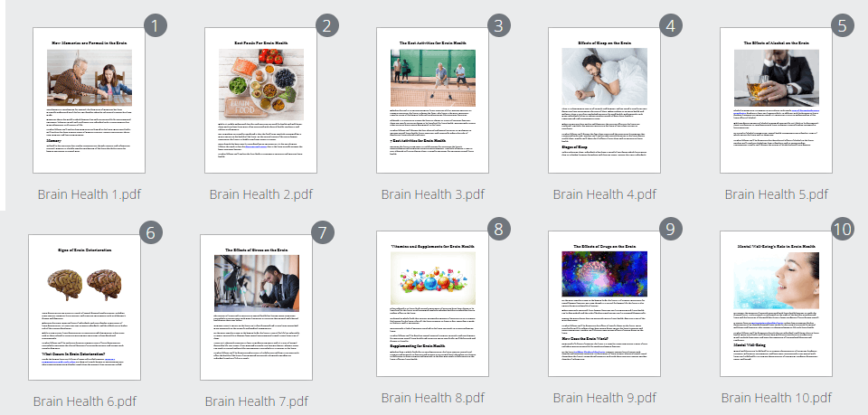This screenshot has width=868, height=415.
Task: Select the number 10 circle badge
Action: (842, 230)
